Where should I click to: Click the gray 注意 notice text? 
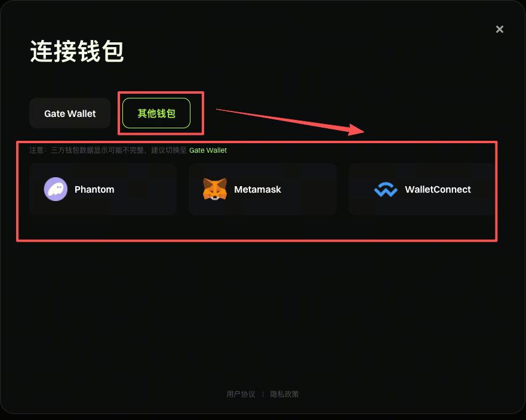coord(107,150)
